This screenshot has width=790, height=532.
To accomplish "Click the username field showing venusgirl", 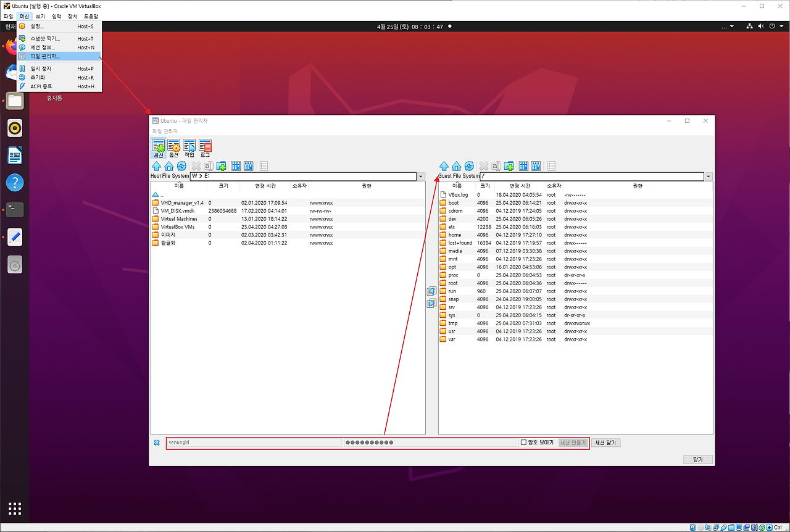I will [x=254, y=443].
